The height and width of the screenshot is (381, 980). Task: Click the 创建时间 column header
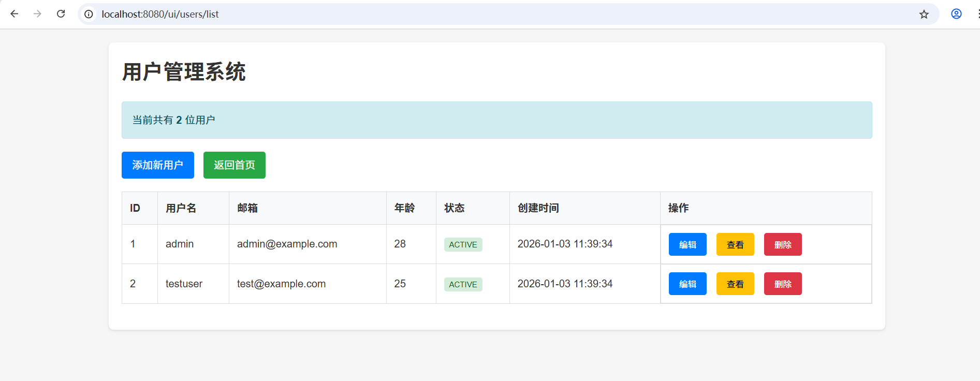tap(585, 208)
